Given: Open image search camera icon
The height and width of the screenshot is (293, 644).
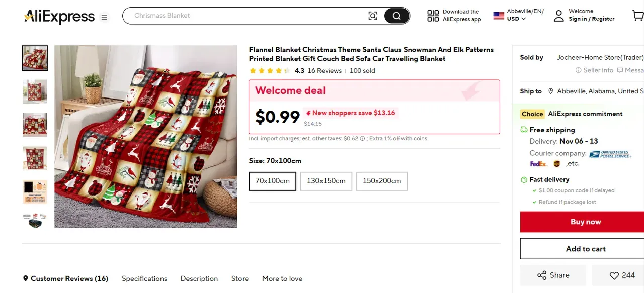Looking at the screenshot, I should tap(373, 16).
